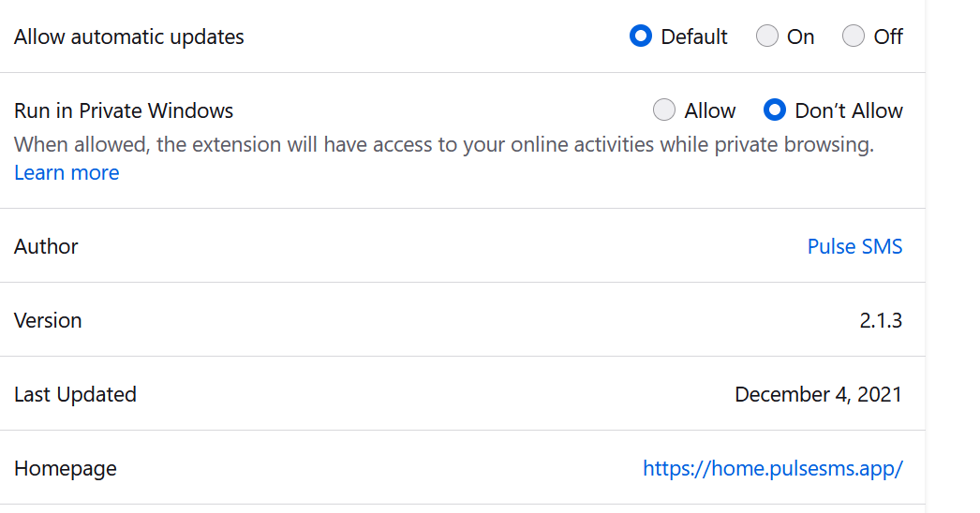Click the version number 2.1.3

[881, 320]
